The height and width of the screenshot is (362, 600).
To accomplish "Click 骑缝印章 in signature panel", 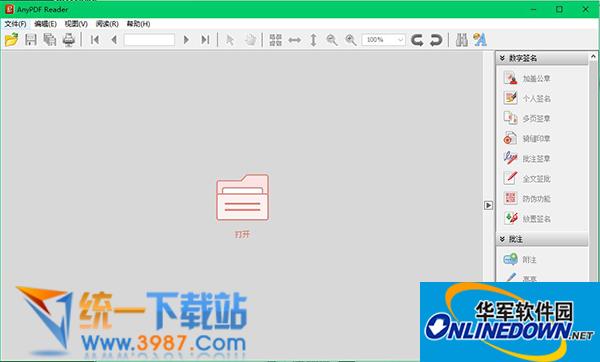I will pos(527,138).
